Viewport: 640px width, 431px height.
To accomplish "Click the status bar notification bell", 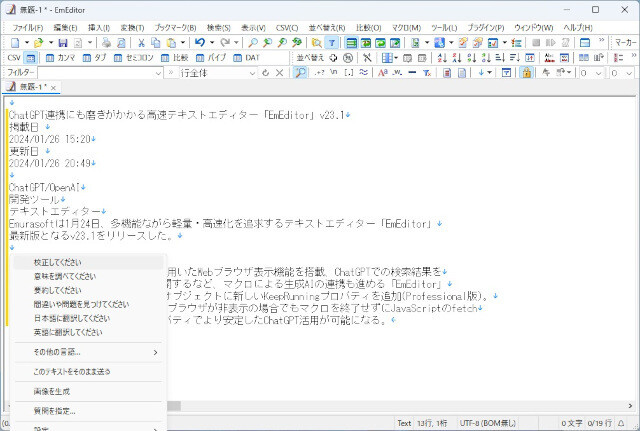I will click(x=621, y=423).
